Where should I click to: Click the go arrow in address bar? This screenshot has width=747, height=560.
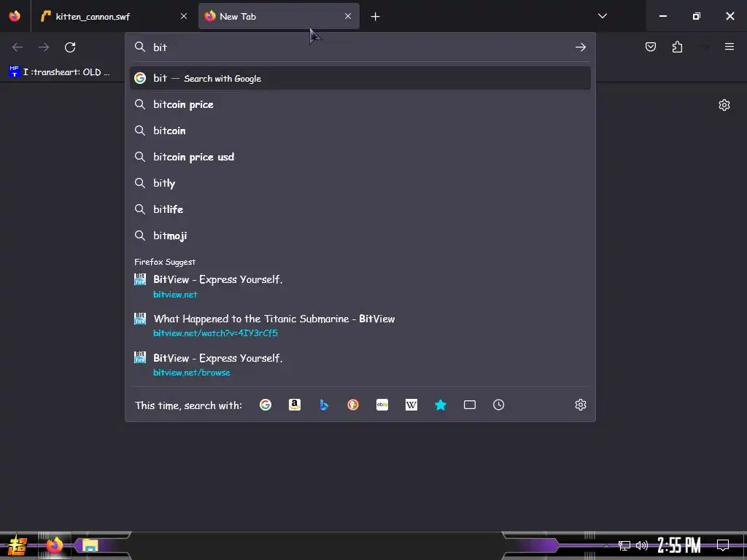pos(580,47)
